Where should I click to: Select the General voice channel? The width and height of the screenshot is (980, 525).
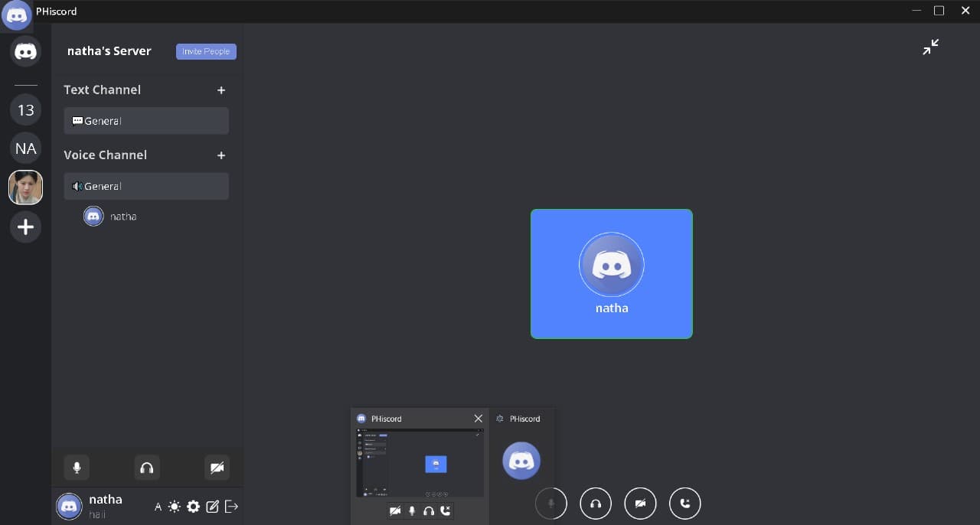click(146, 186)
